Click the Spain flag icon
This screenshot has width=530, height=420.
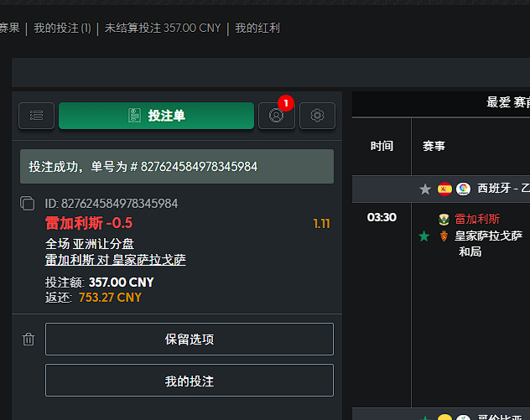pyautogui.click(x=444, y=189)
